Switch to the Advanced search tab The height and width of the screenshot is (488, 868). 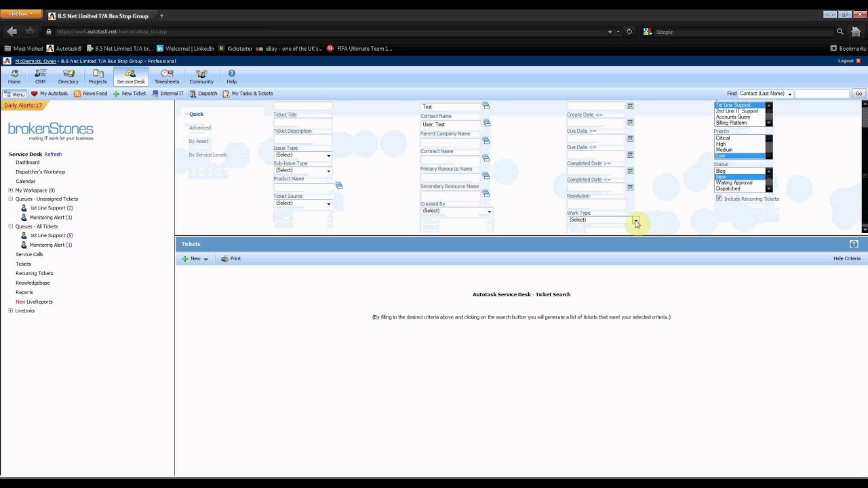tap(200, 128)
